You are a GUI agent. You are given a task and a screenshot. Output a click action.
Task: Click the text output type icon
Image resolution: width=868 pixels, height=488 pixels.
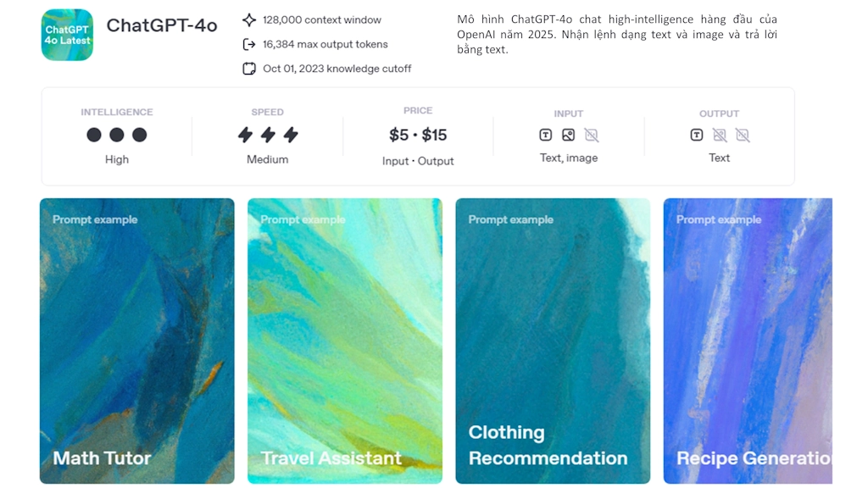click(697, 135)
